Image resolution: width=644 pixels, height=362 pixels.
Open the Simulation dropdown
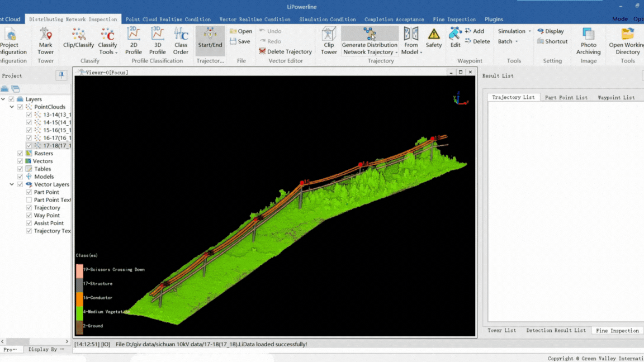click(515, 31)
